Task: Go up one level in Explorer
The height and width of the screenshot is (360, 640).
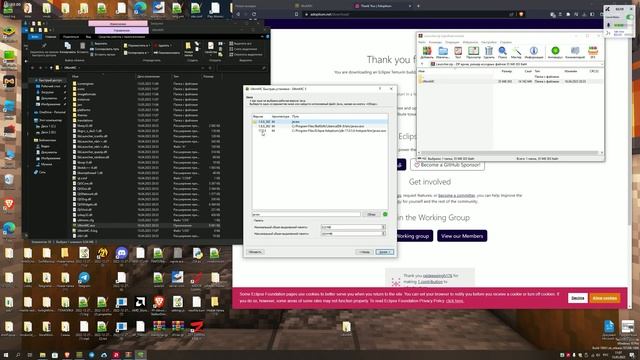Action: 51,68
